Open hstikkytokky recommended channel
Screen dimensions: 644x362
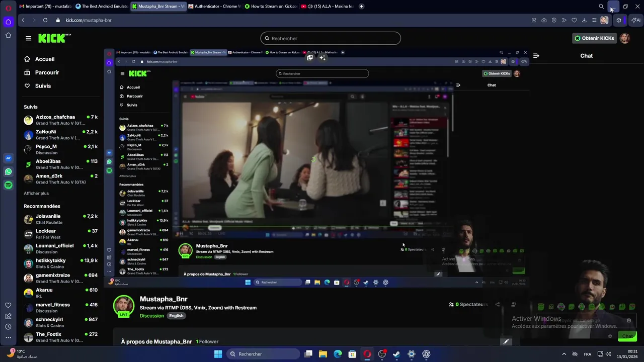tap(60, 263)
